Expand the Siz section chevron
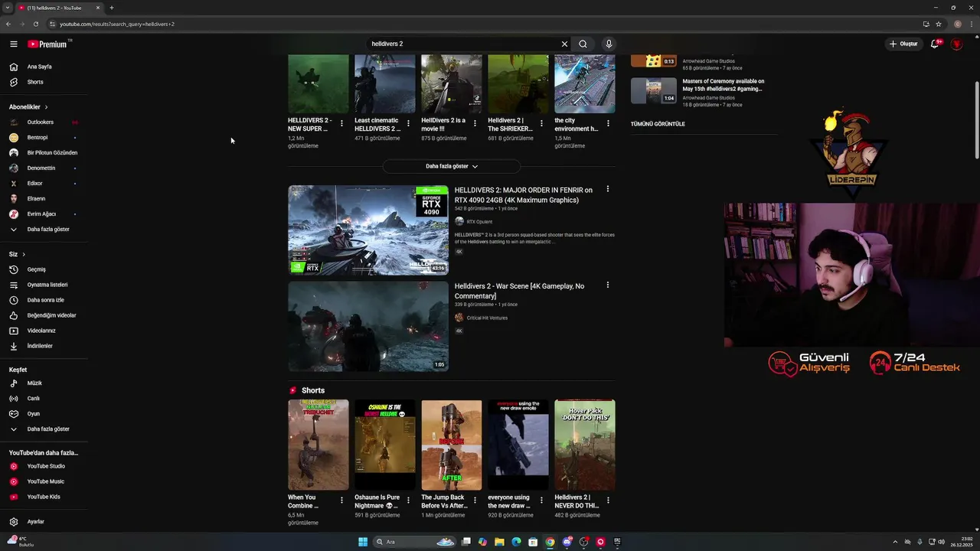This screenshot has width=980, height=551. [x=24, y=254]
